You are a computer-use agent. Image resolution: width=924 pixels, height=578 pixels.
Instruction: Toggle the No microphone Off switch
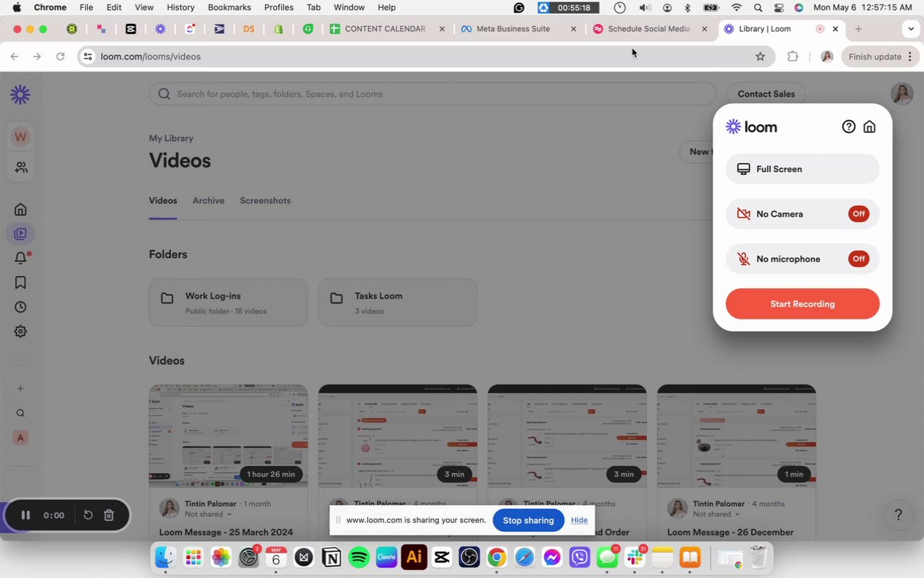[858, 259]
